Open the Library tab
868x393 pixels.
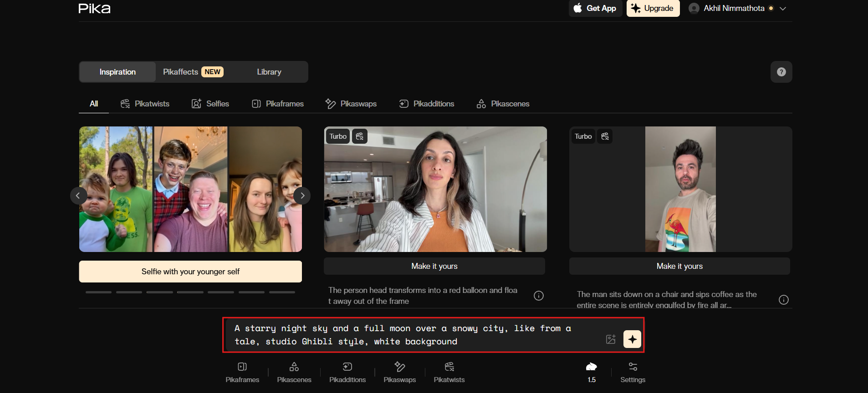coord(269,72)
